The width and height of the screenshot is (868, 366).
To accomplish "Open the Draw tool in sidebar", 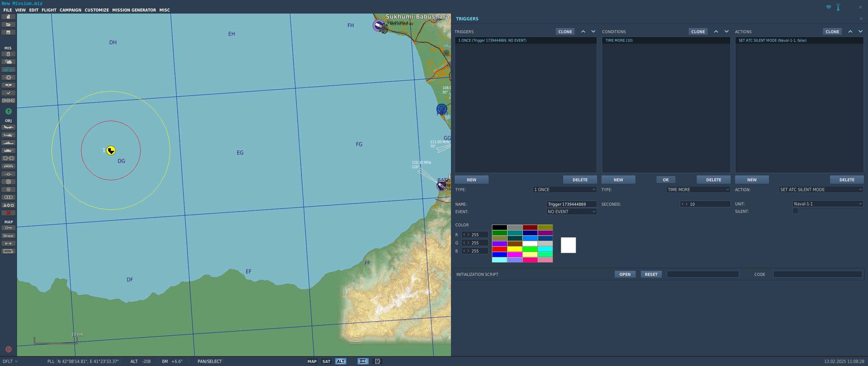I will (8, 236).
